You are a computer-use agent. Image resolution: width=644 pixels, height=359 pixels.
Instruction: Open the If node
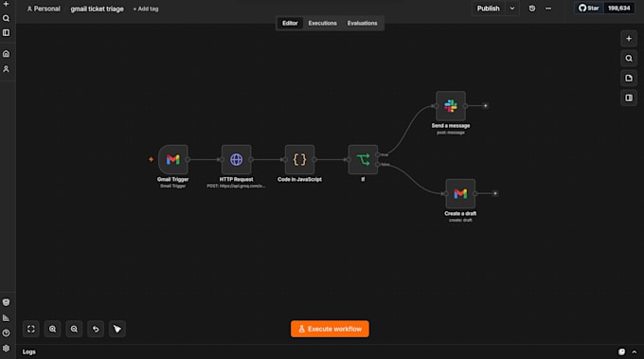pyautogui.click(x=363, y=159)
